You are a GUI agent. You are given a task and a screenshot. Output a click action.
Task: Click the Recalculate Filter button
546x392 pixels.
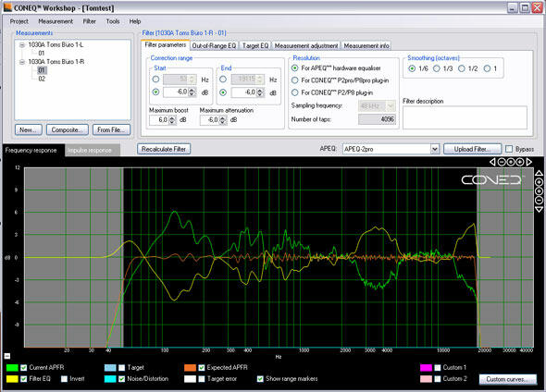coord(164,149)
